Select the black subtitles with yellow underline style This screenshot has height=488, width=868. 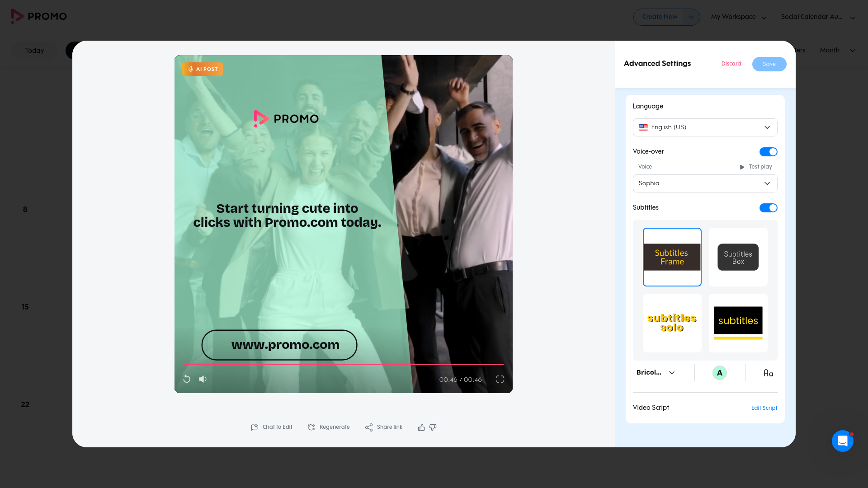[x=738, y=323]
